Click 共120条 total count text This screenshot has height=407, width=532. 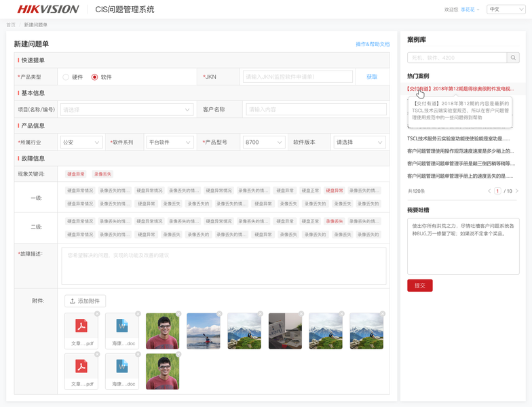click(417, 191)
